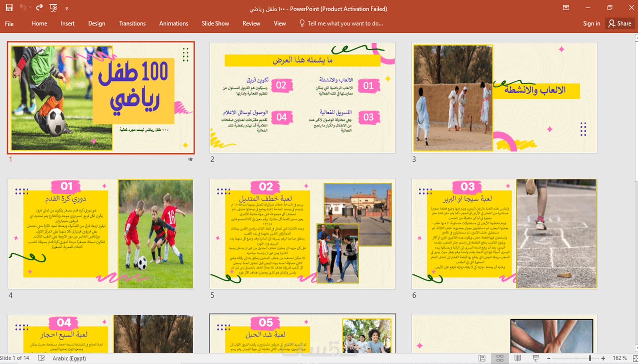This screenshot has height=364, width=638.
Task: Click the Sign in link
Action: tap(591, 23)
